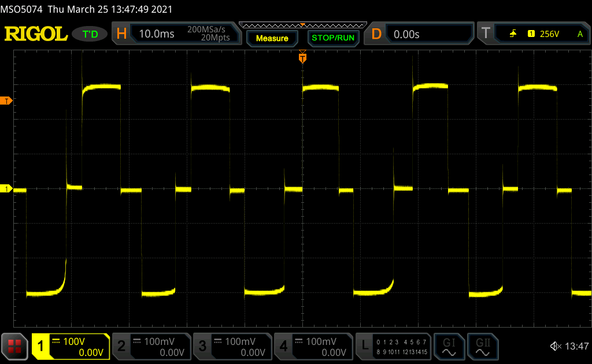The image size is (592, 364).
Task: Click the trigger sweep mode A indicator
Action: pos(580,34)
